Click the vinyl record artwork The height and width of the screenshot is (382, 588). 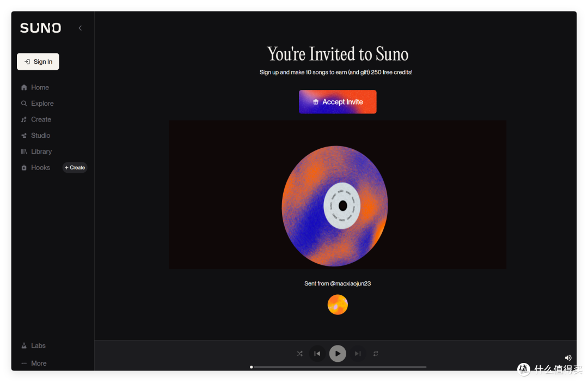335,206
